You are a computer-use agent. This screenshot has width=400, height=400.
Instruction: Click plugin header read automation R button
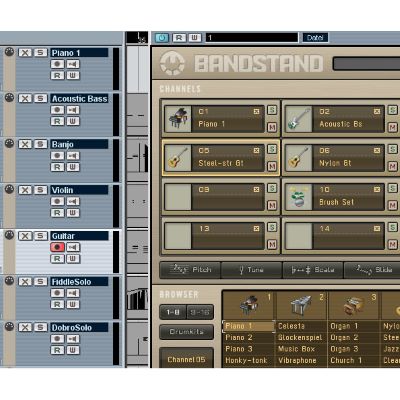pos(179,38)
